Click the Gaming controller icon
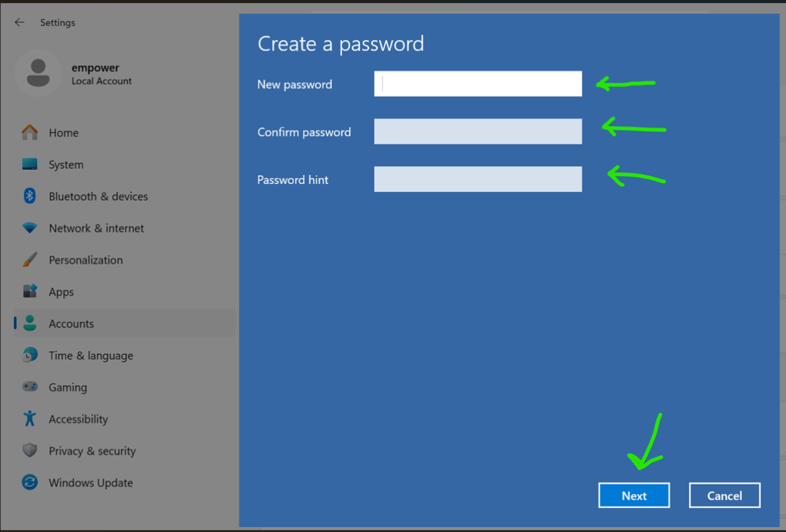Viewport: 786px width, 532px height. point(30,387)
